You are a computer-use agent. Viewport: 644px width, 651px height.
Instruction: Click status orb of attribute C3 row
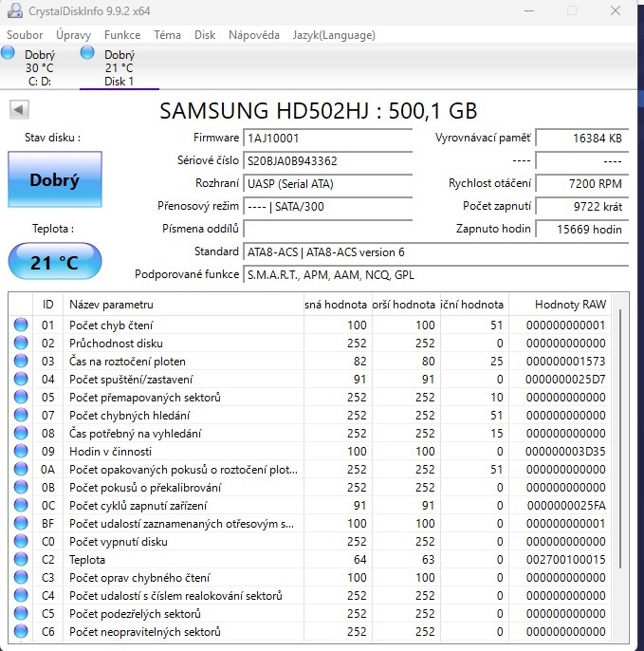click(21, 577)
